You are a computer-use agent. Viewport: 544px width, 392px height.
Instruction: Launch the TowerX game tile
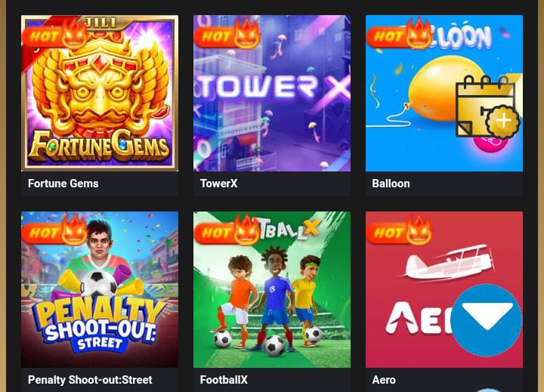tap(272, 93)
